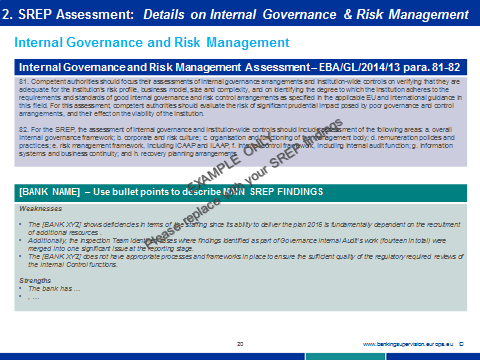Open the www.bankingsupervision.europa.eu link

pyautogui.click(x=408, y=344)
